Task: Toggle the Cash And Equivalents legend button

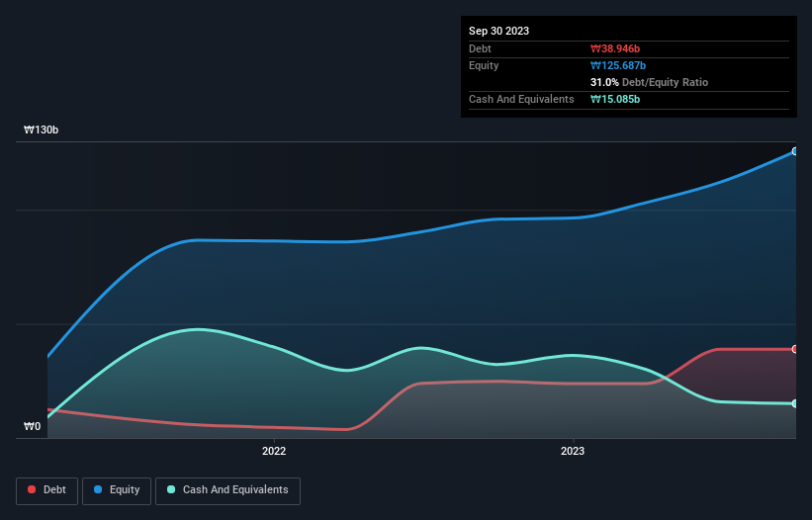Action: pyautogui.click(x=227, y=490)
